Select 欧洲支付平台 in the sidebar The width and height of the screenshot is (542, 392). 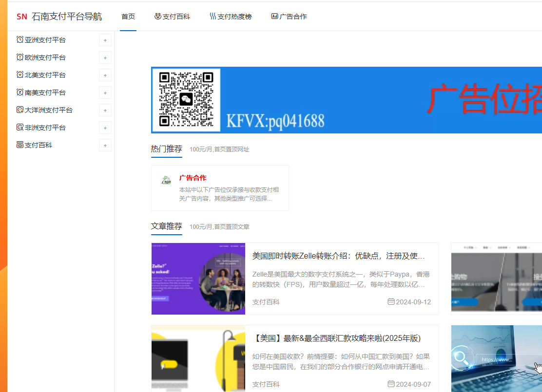point(45,57)
